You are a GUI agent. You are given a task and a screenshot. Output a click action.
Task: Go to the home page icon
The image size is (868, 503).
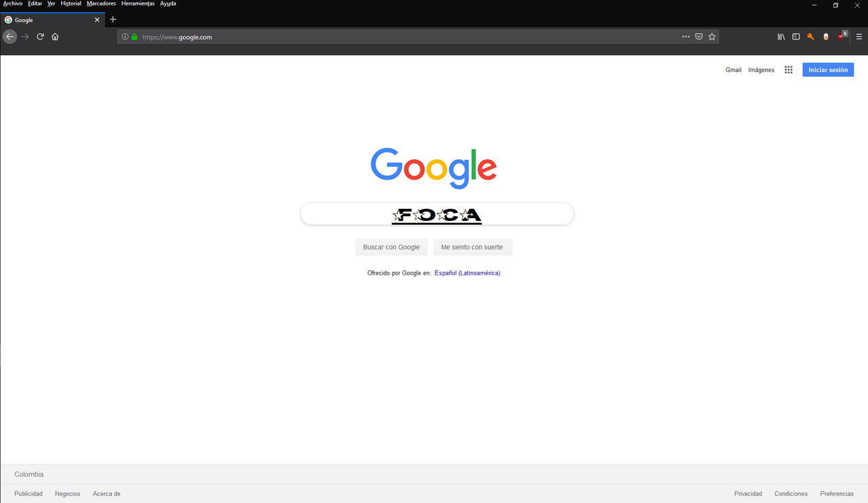56,37
